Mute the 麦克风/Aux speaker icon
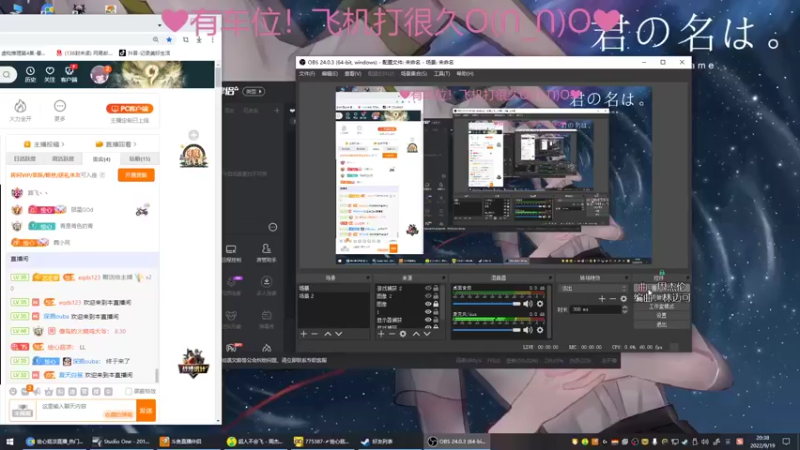Viewport: 800px width, 450px height. click(528, 330)
